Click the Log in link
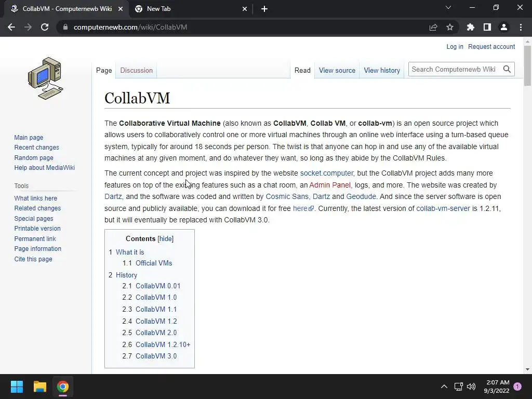Screen dimensions: 532x399 pos(455,46)
